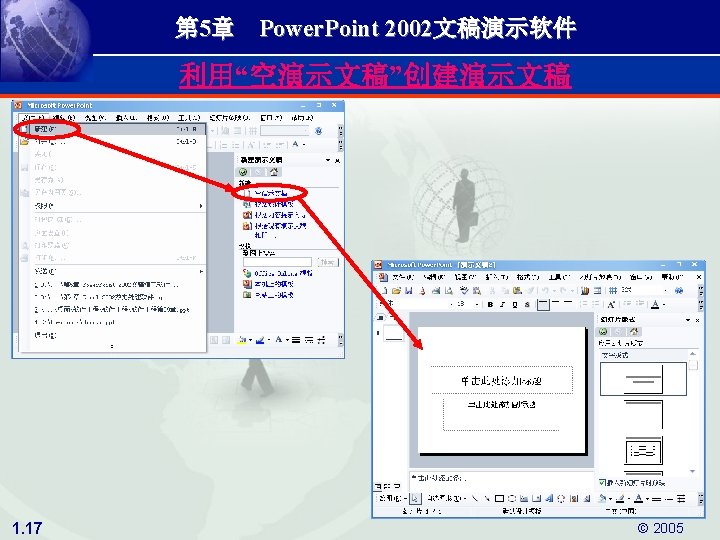Click insert WordArt icon in drawing toolbar
720x540 pixels.
click(x=549, y=498)
